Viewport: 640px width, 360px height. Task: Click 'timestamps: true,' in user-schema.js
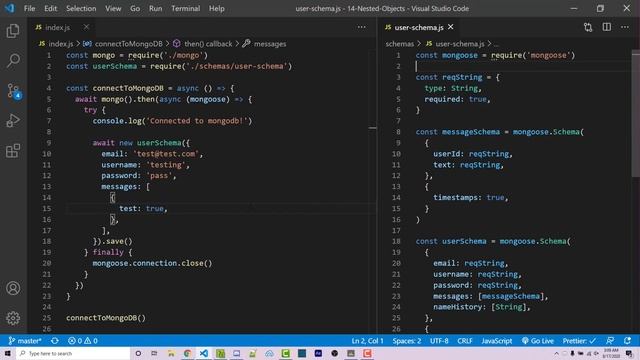tap(471, 198)
